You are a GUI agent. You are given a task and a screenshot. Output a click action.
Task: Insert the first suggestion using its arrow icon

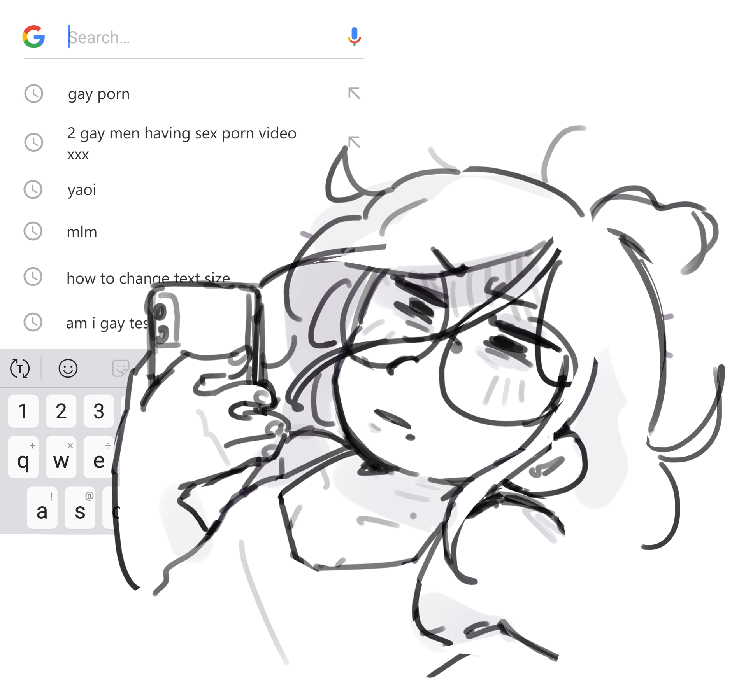[x=354, y=93]
